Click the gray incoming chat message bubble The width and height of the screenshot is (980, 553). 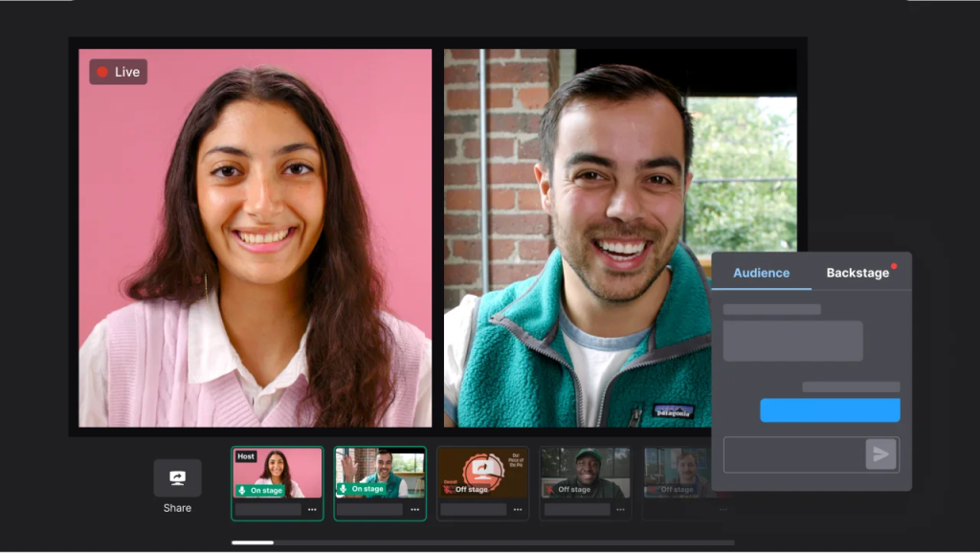click(793, 342)
